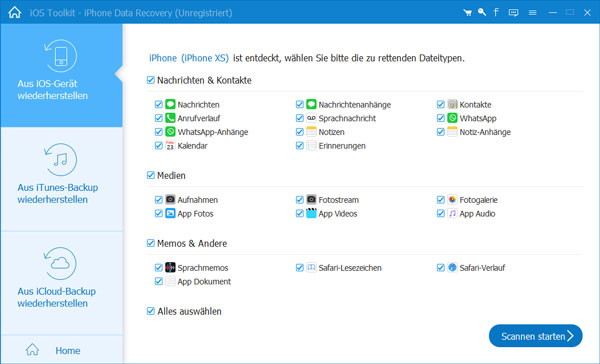Image resolution: width=600 pixels, height=364 pixels.
Task: Uncheck the Fotogalerie checkbox
Action: pyautogui.click(x=441, y=199)
